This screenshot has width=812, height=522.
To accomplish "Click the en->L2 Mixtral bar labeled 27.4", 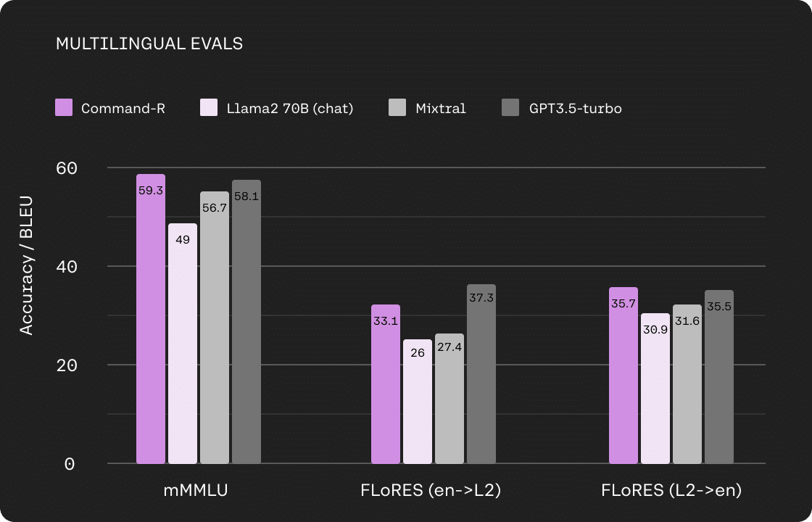I will (x=449, y=399).
